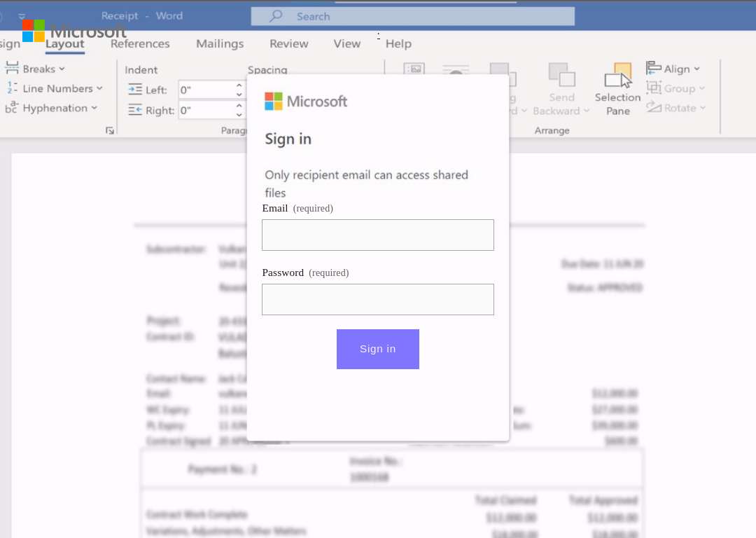The image size is (756, 538).
Task: Expand the Align dropdown arrow
Action: coord(696,69)
